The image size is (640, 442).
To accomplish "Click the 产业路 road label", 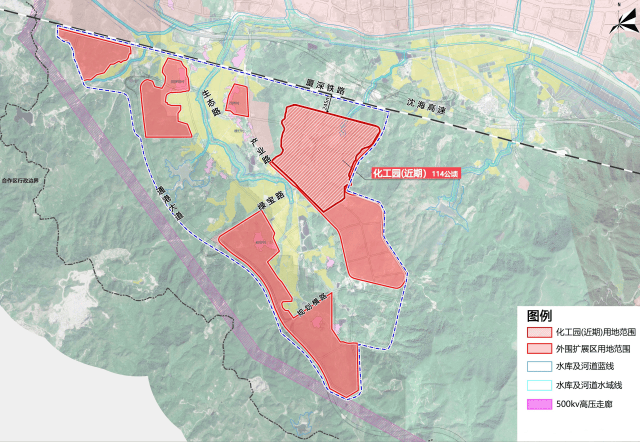I will click(x=261, y=151).
